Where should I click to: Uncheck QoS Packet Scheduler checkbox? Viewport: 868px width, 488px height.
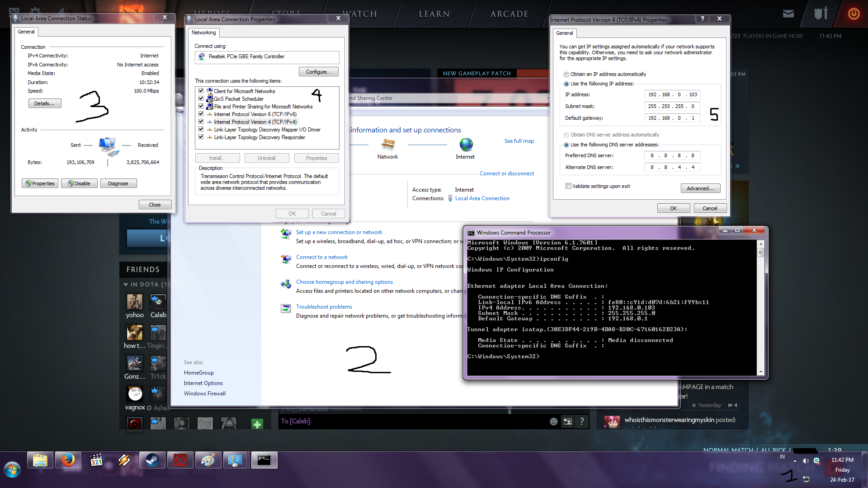click(x=201, y=99)
